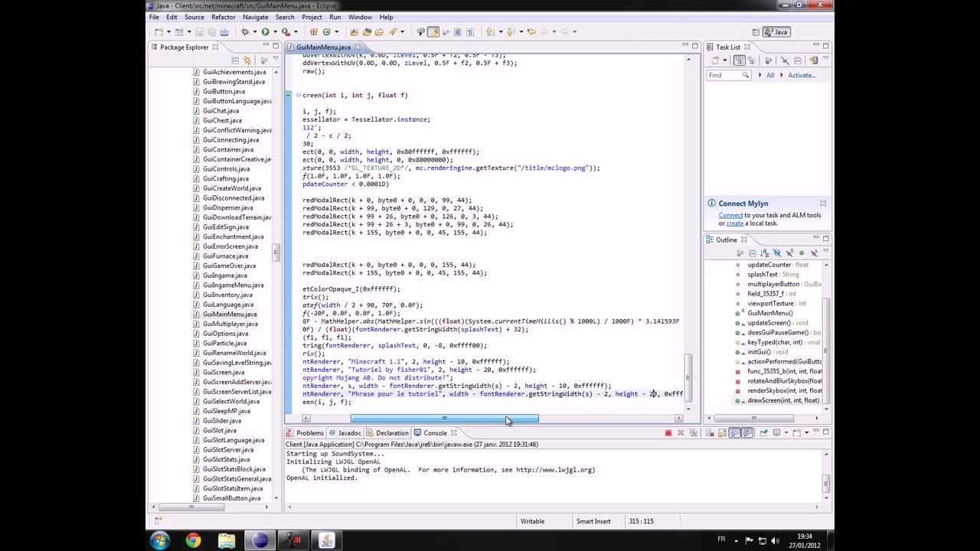Click the create local task link
Viewport: 980px width, 551px height.
point(735,223)
